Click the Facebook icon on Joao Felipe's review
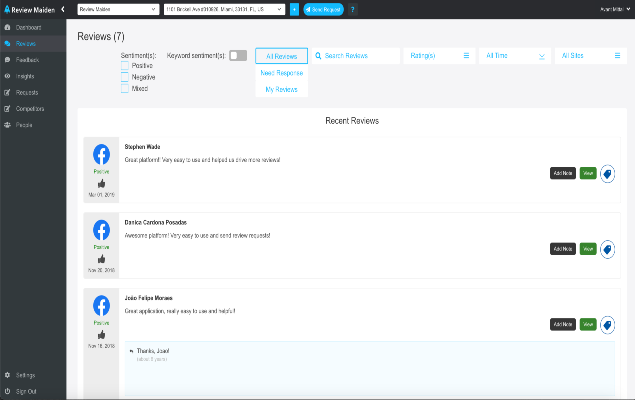 (x=101, y=306)
